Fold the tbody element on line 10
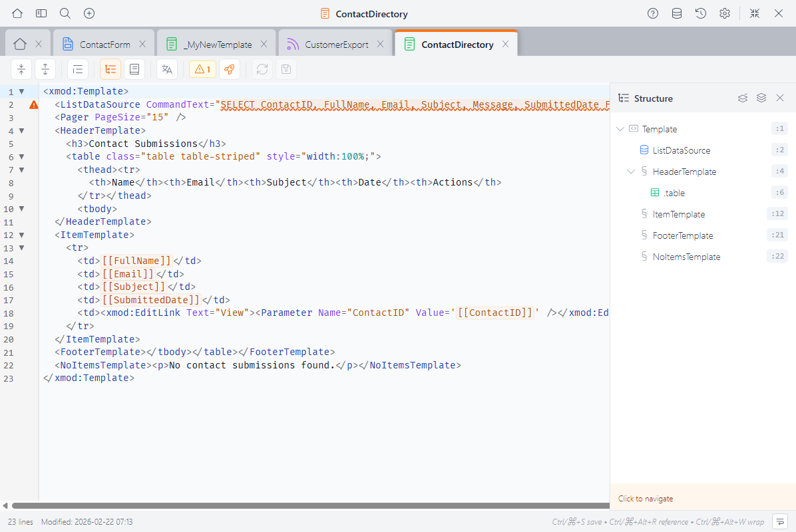 coord(22,209)
